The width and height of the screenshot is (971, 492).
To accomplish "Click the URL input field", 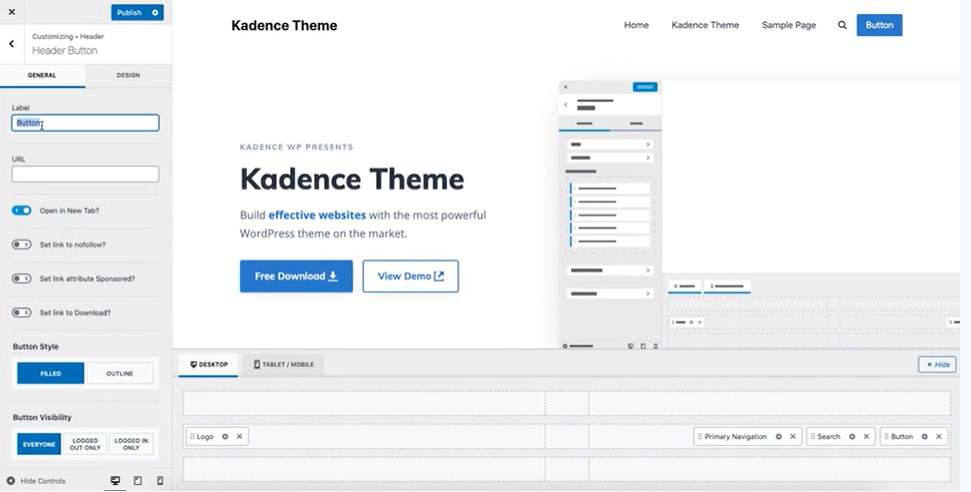I will [x=85, y=174].
